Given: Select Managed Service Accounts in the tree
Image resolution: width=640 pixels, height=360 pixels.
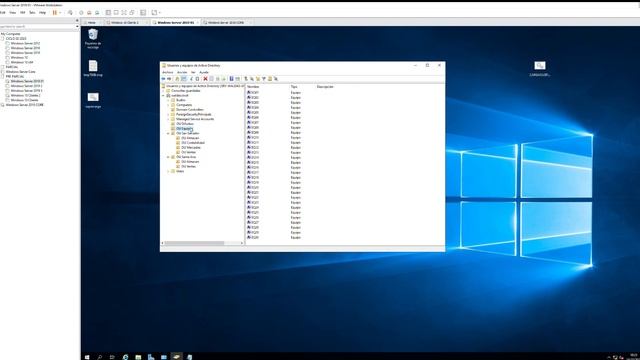Looking at the screenshot, I should coord(195,119).
